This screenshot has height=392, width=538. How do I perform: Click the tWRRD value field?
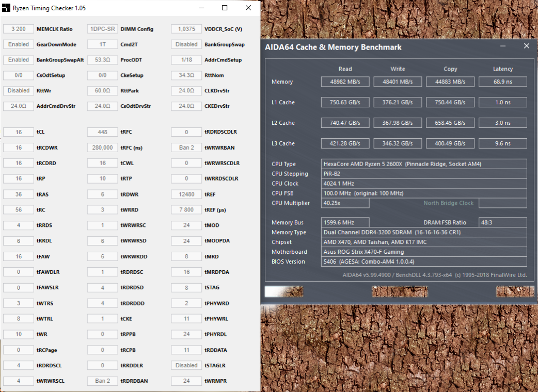[103, 210]
